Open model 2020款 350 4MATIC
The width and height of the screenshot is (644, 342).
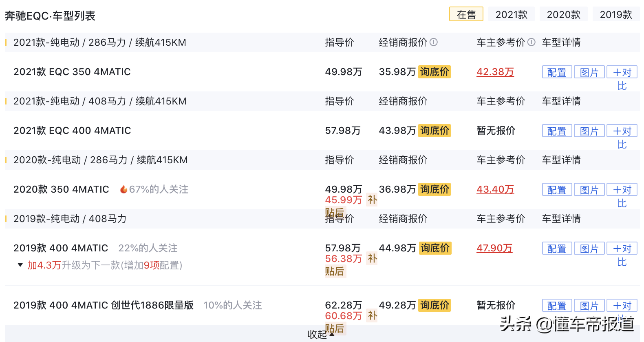(61, 189)
